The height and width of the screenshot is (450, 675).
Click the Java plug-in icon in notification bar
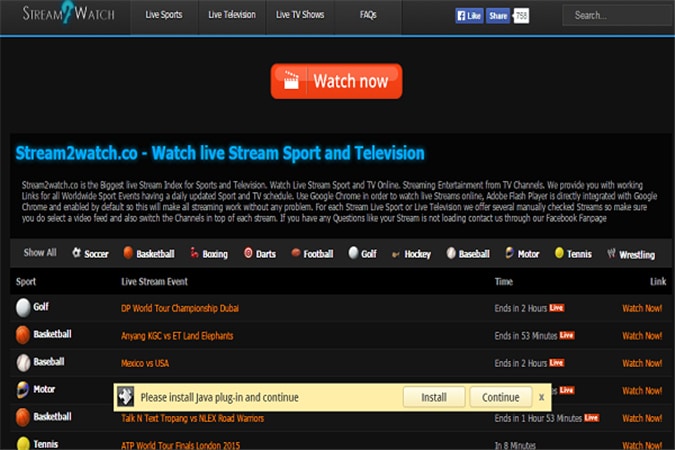(x=126, y=397)
